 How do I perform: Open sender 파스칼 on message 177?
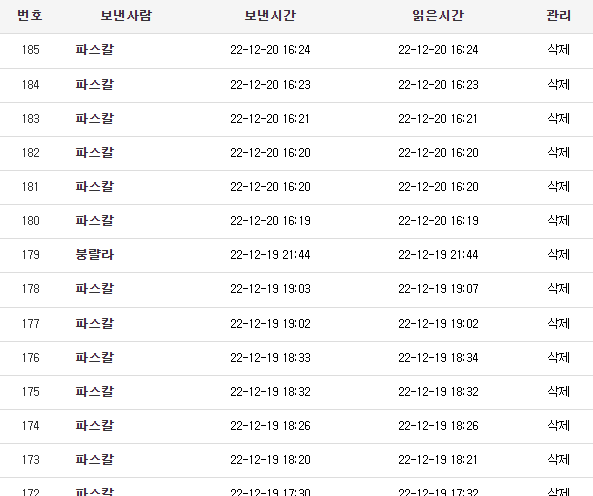(x=95, y=323)
